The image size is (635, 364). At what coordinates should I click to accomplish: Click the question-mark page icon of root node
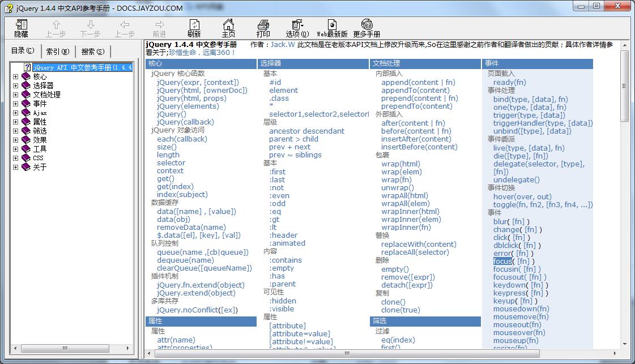27,67
